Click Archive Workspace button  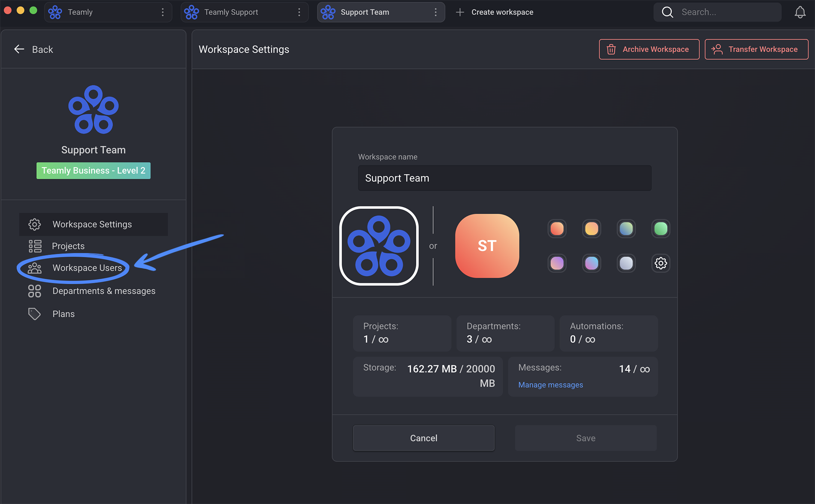coord(649,49)
